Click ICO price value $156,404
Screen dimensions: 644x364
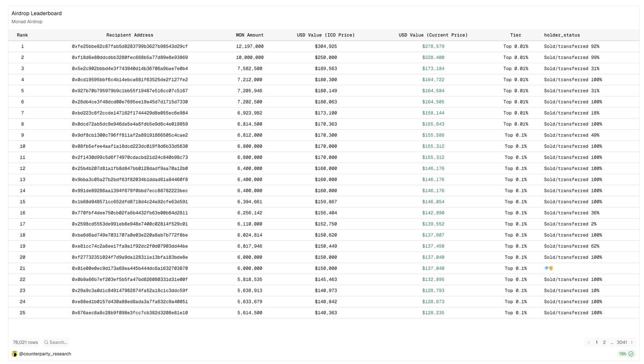click(x=326, y=213)
